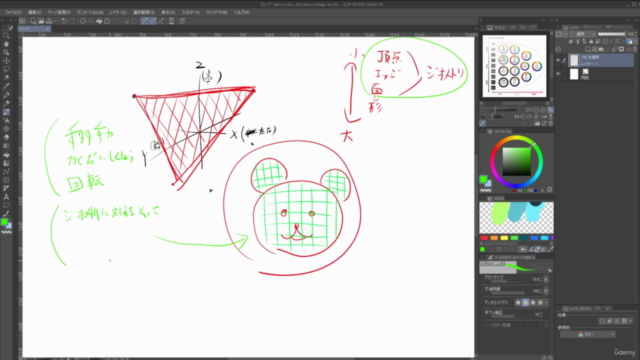The image size is (640, 360).
Task: Open layer effect options dropdown arrow
Action: (631, 321)
